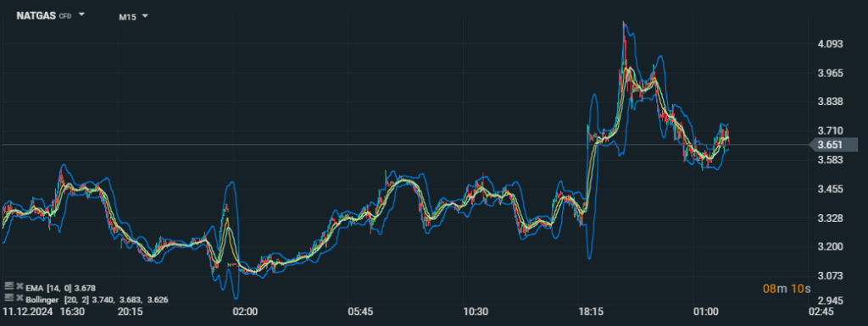Click the horizontal current price line
Viewport: 868px width, 326px height.
(x=404, y=145)
